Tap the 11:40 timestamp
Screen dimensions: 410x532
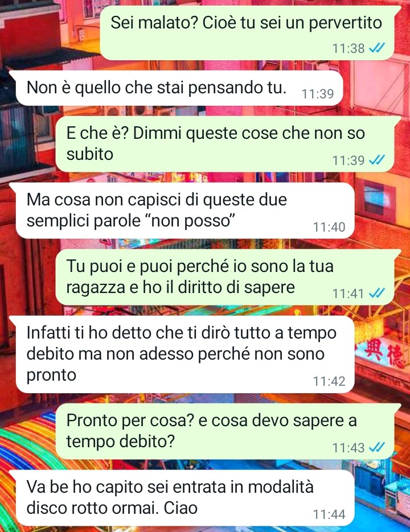(329, 227)
